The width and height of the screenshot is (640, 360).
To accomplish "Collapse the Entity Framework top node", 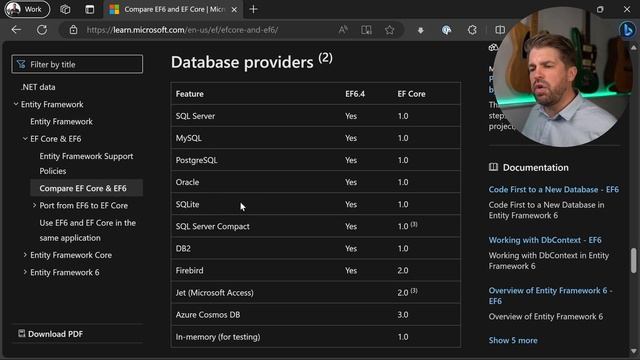I will pyautogui.click(x=16, y=104).
